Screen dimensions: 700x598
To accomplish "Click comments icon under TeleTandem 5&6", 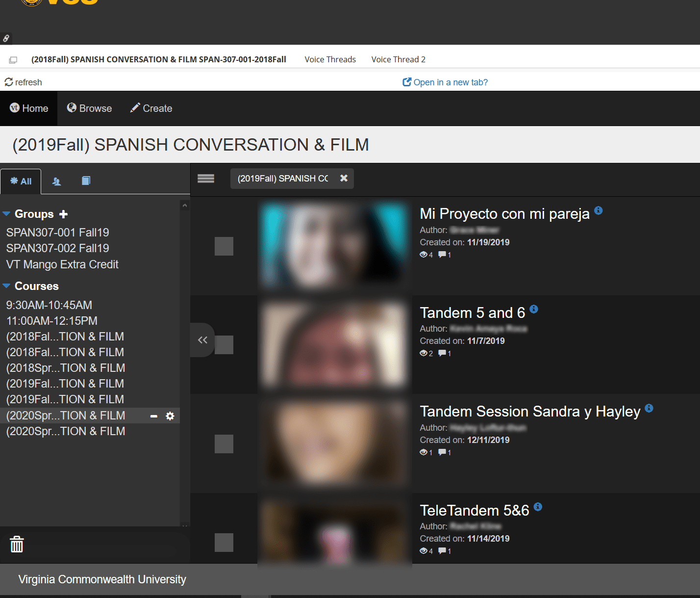I will (442, 551).
